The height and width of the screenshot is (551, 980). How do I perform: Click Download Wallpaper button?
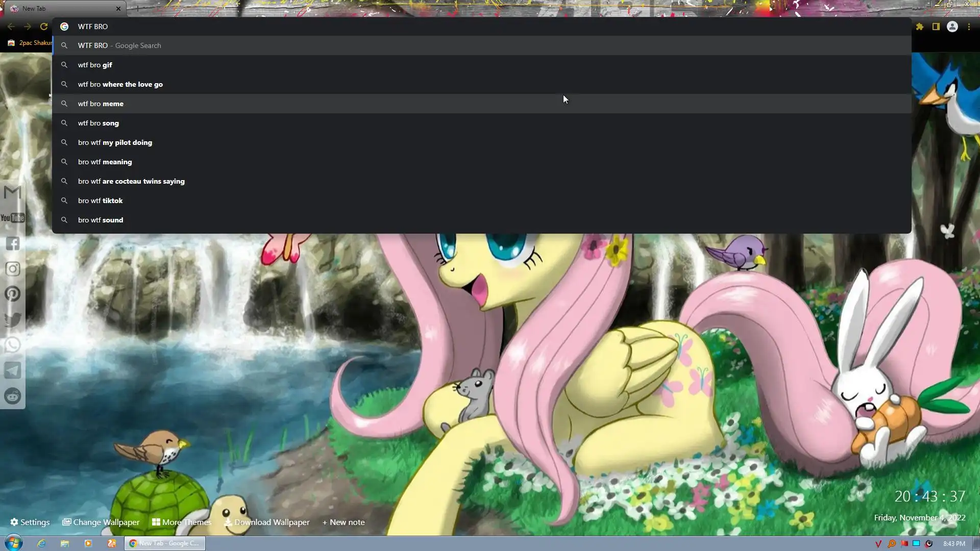coord(267,522)
